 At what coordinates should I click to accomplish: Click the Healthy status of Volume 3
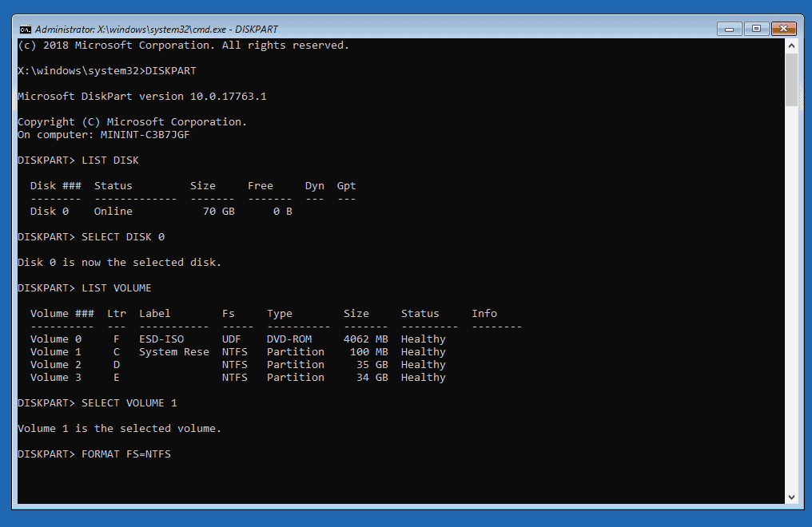pyautogui.click(x=423, y=377)
